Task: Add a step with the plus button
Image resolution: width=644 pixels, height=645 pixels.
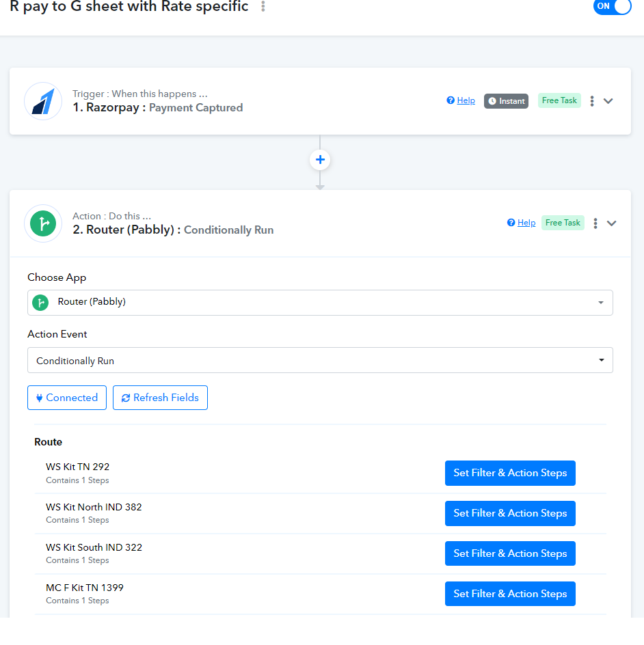Action: click(x=320, y=160)
